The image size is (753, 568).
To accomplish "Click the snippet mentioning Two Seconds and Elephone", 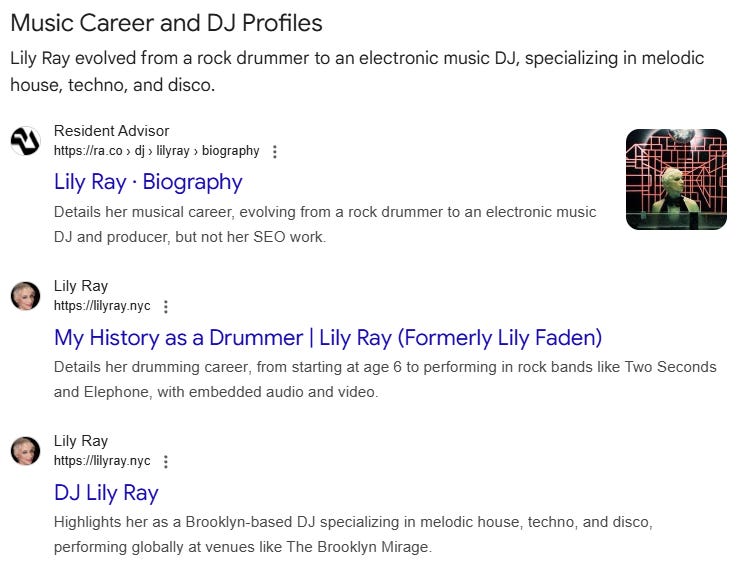I will (385, 379).
